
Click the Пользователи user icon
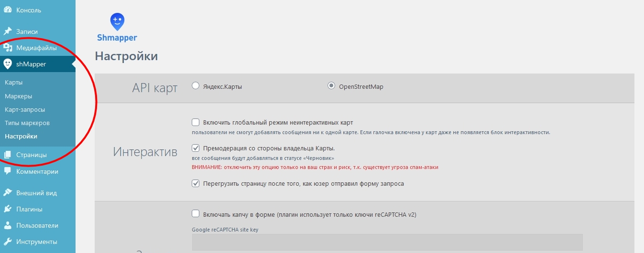pos(8,225)
